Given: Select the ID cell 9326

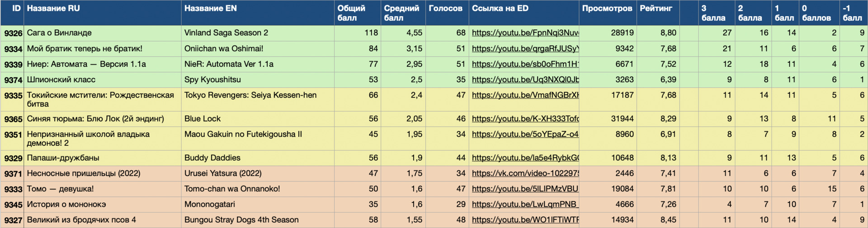Looking at the screenshot, I should coord(13,33).
